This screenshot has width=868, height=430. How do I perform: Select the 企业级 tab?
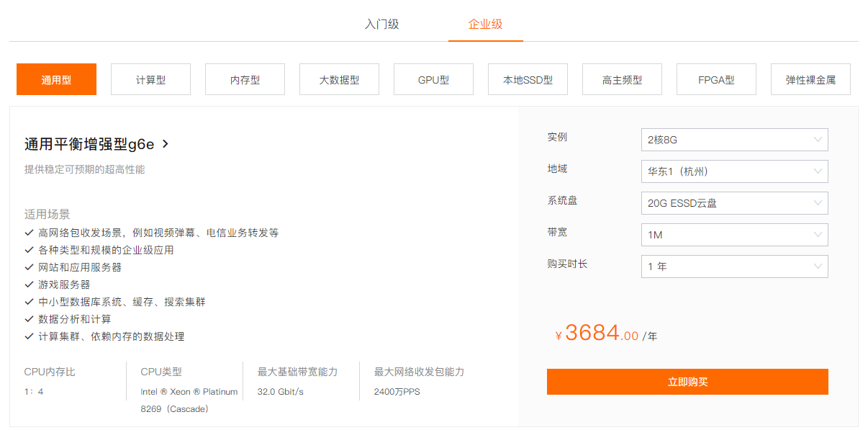click(485, 24)
